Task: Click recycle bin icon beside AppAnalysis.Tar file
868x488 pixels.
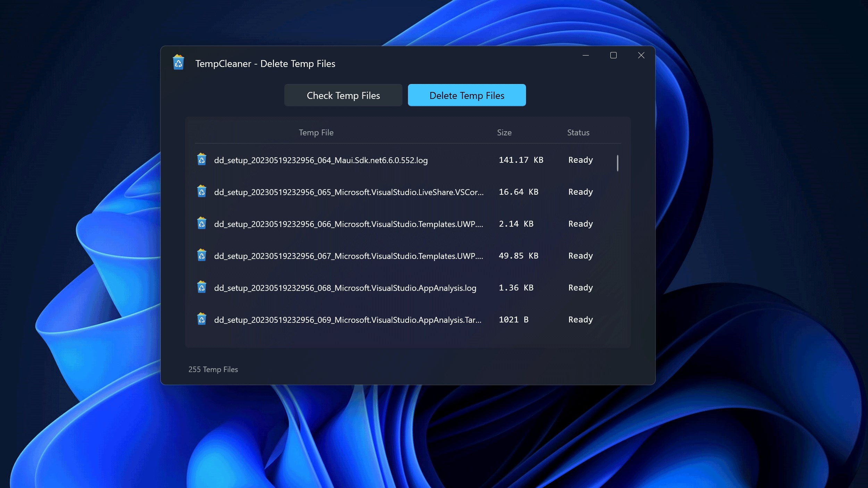Action: point(202,319)
